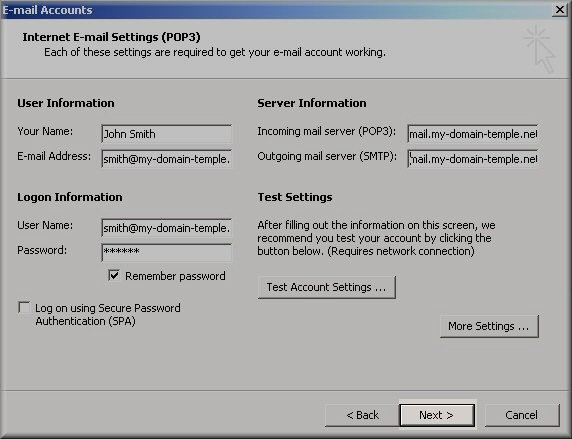Viewport: 572px width, 439px height.
Task: Cancel the e-mail account setup
Action: pos(522,415)
